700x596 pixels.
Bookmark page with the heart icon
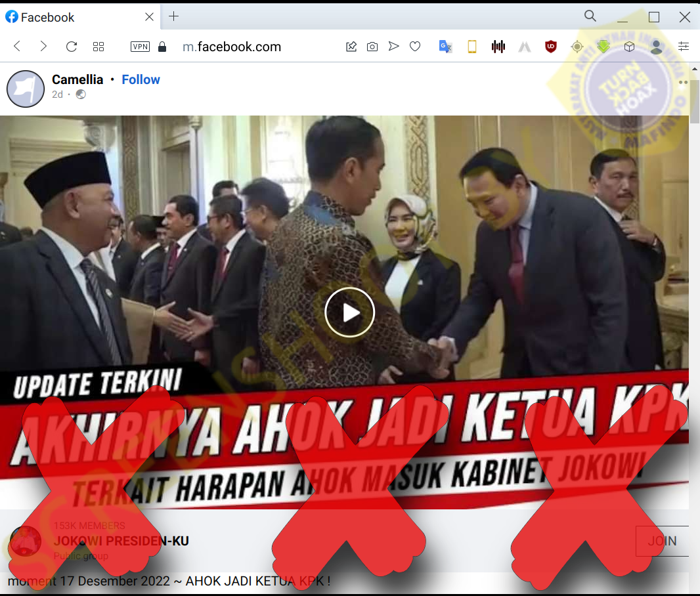[x=415, y=47]
